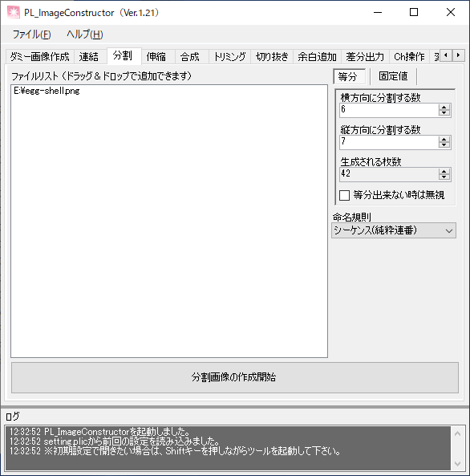Open the ヘルプ(H) menu
Image resolution: width=470 pixels, height=476 pixels.
(85, 35)
